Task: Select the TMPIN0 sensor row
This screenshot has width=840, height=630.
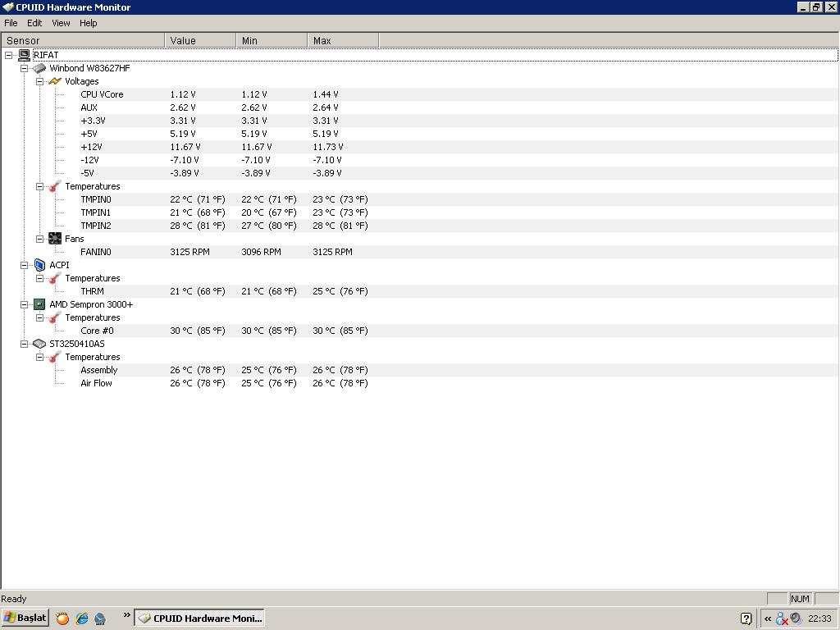Action: coord(459,199)
